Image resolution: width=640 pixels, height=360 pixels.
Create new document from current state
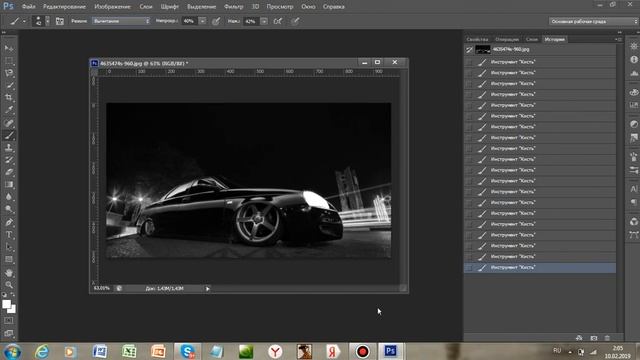(579, 338)
